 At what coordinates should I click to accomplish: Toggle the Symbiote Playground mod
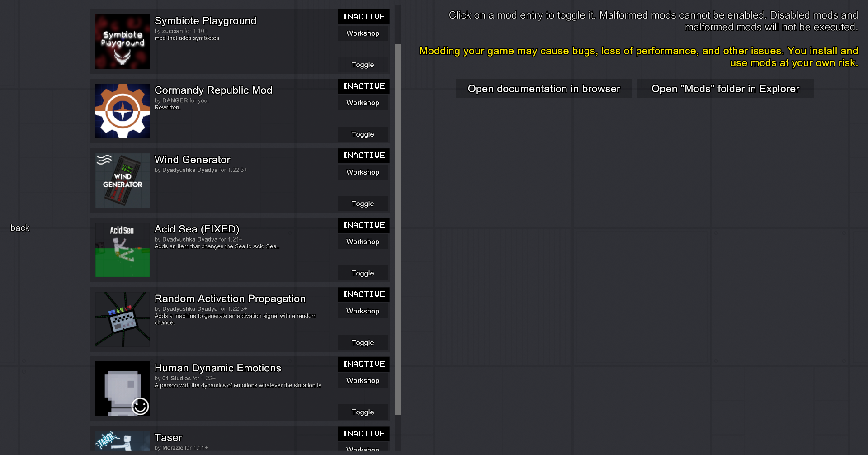[363, 65]
